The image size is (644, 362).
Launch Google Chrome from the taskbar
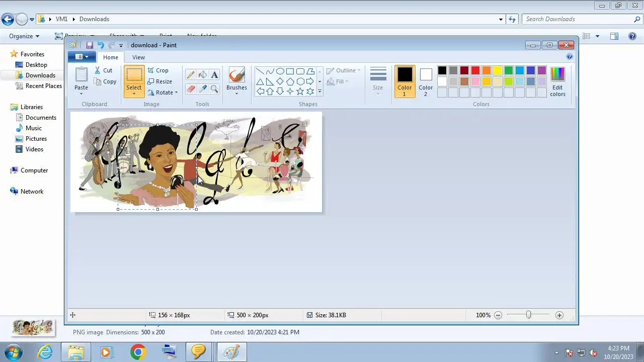pyautogui.click(x=138, y=352)
